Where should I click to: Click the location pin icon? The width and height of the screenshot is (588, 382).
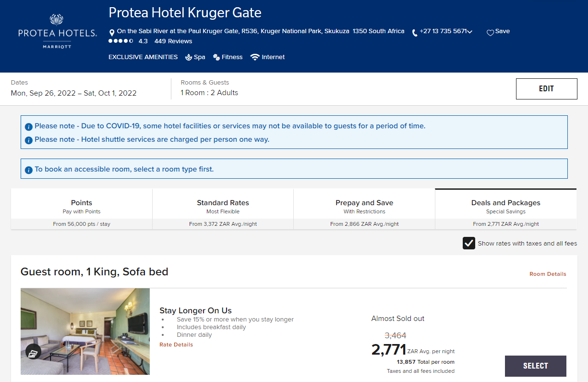tap(111, 31)
